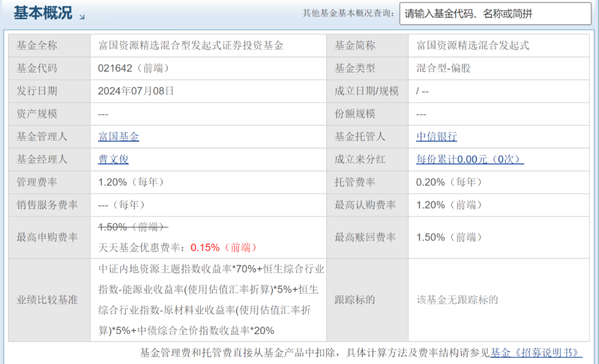599x364 pixels.
Task: Select the management fee value 1.20%（每年）
Action: point(131,182)
